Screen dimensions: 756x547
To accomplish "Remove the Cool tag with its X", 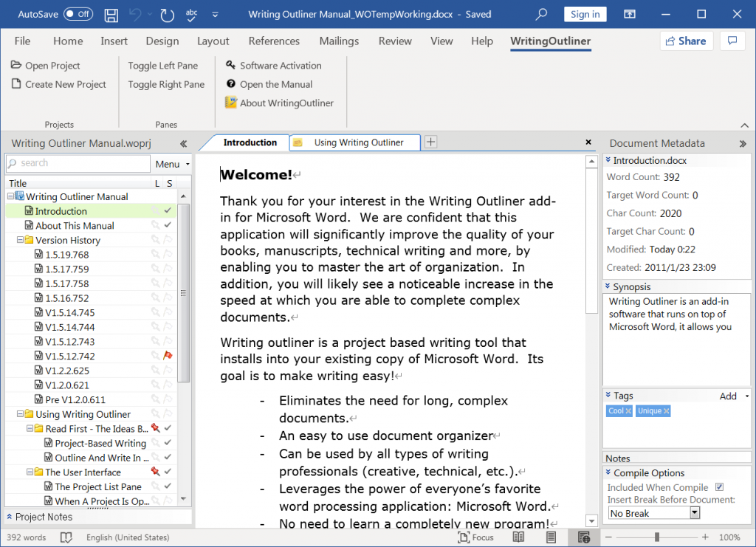I will 628,411.
